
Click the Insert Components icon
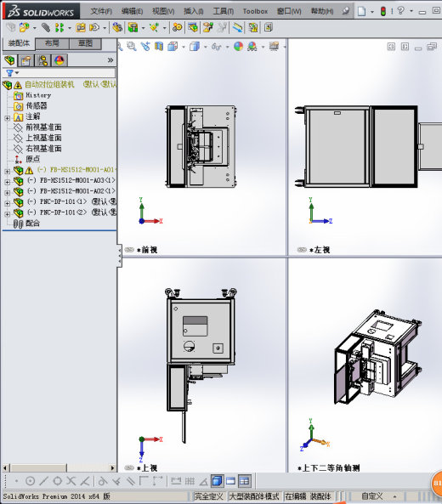[x=24, y=28]
